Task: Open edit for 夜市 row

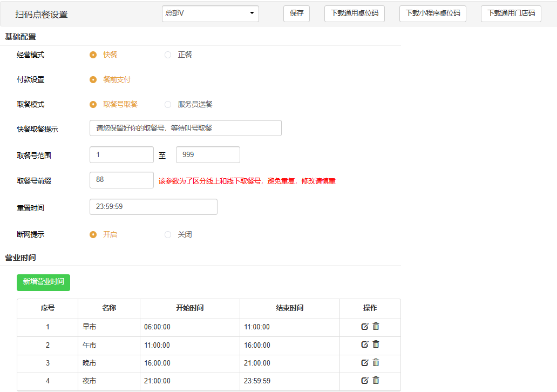Action: [x=365, y=381]
